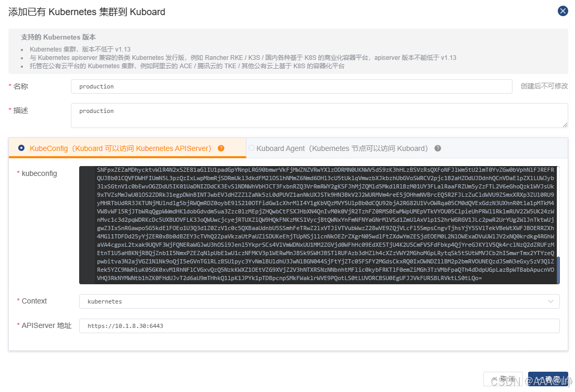Image resolution: width=575 pixels, height=392 pixels.
Task: Switch to the KubeConfig tab label
Action: point(121,148)
